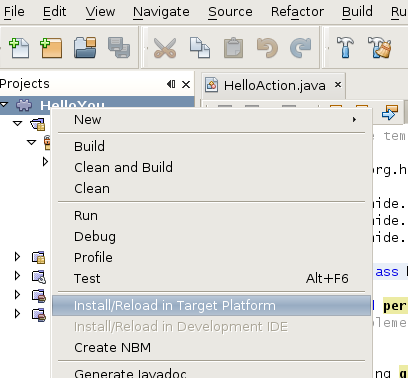The image size is (408, 378).
Task: Click the New File toolbar icon
Action: 19,48
